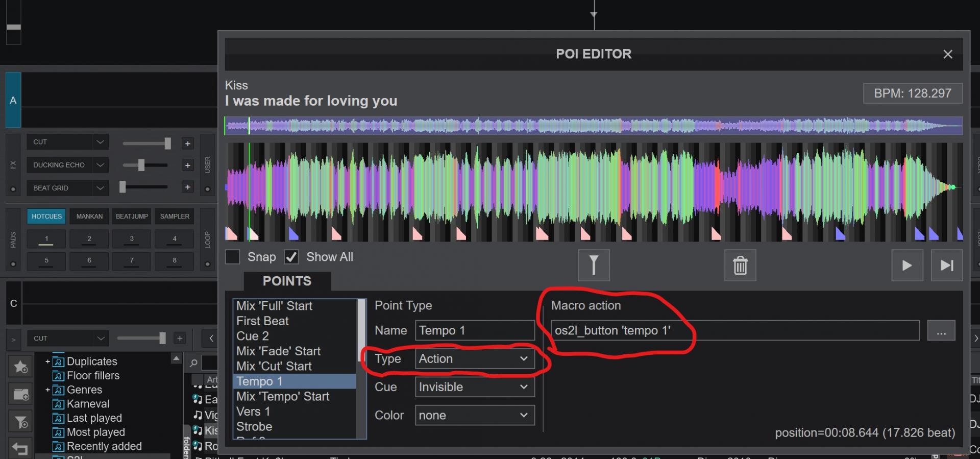Toggle the LOOP panel dot indicator
This screenshot has width=980, height=459.
point(207,264)
